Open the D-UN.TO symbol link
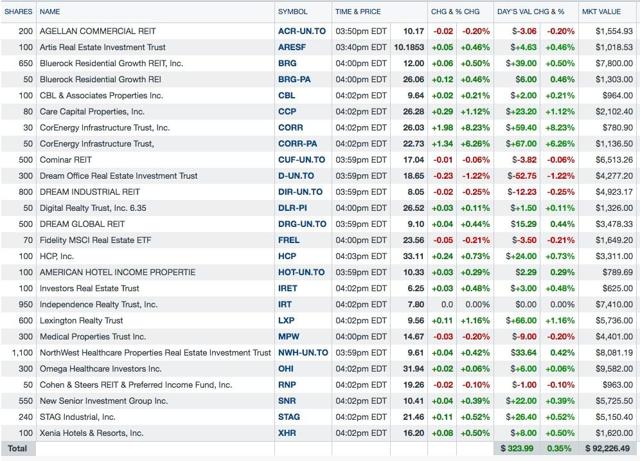 tap(296, 176)
